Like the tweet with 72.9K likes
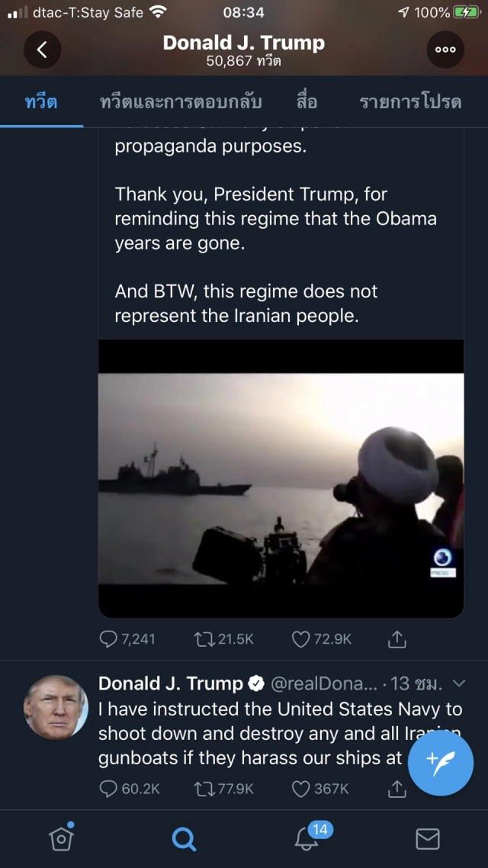Viewport: 488px width, 868px height. click(302, 639)
